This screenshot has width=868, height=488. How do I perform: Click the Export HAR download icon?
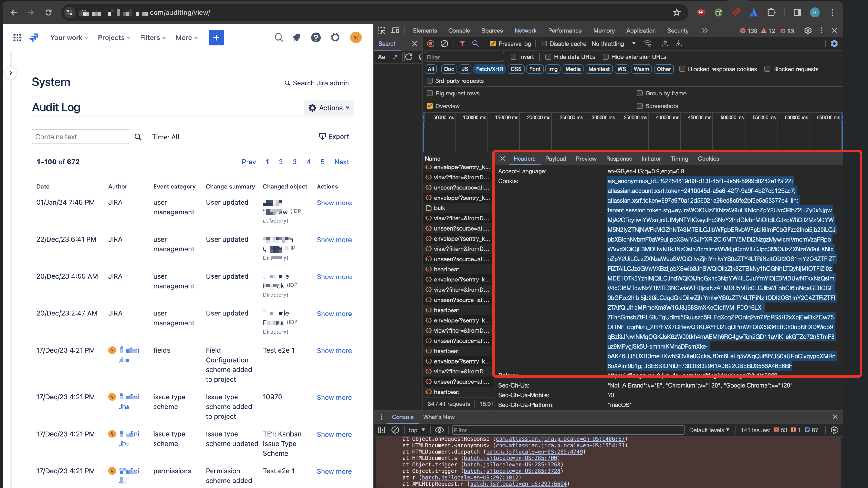pyautogui.click(x=679, y=43)
